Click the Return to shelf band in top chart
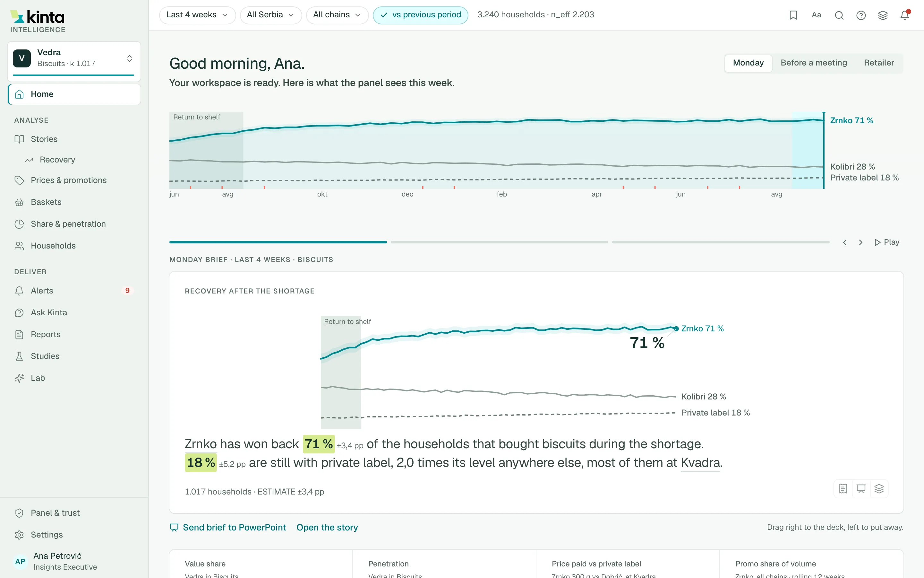This screenshot has height=578, width=924. (206, 150)
